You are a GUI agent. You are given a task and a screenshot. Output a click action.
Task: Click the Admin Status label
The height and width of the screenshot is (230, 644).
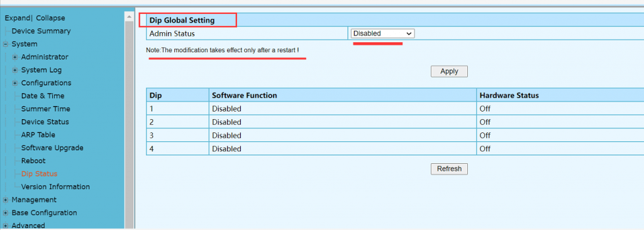click(172, 34)
